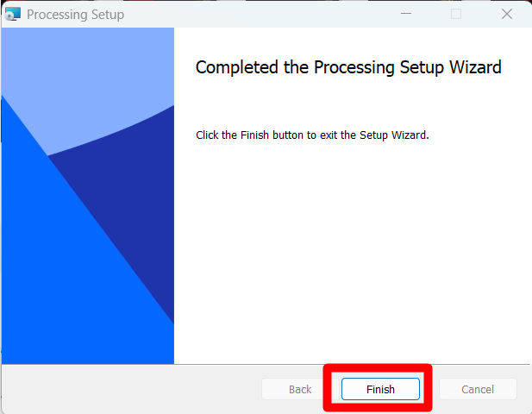Image resolution: width=532 pixels, height=414 pixels.
Task: Click the grayed-out Back button
Action: pos(300,389)
